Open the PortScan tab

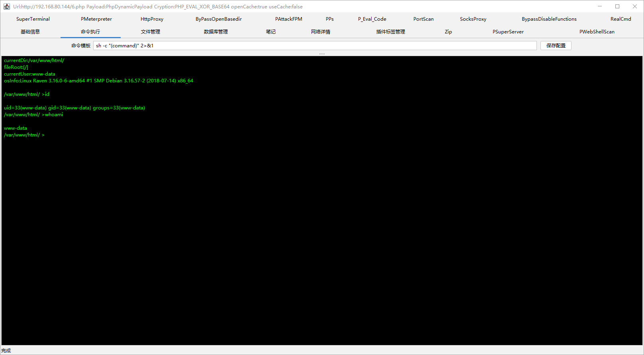423,19
